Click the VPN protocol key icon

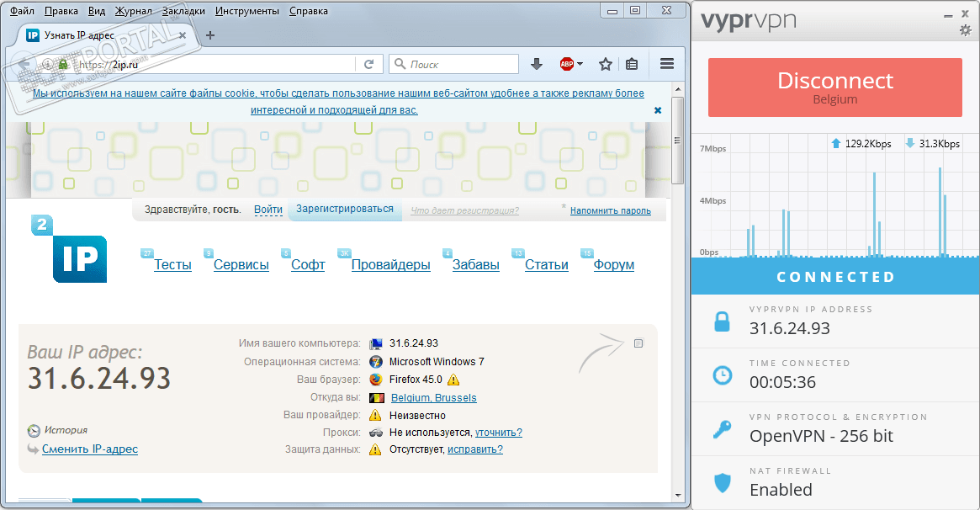click(722, 429)
